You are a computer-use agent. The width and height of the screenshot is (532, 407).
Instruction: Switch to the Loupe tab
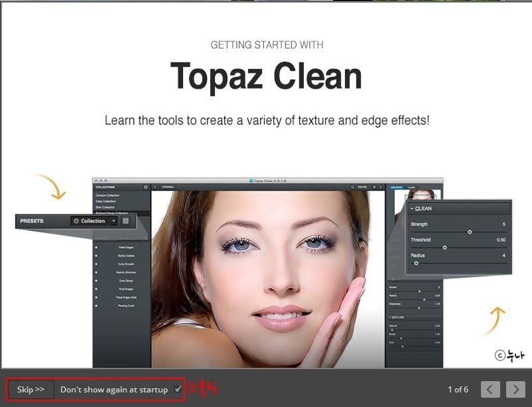point(411,188)
